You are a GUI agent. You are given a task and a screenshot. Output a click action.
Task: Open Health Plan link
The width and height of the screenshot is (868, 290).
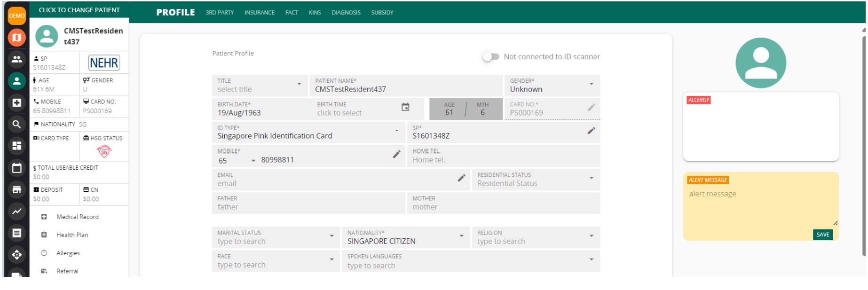coord(72,235)
